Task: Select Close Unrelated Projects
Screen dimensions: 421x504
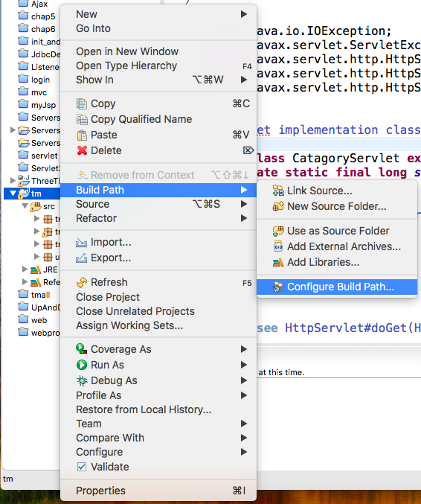Action: click(x=158, y=311)
